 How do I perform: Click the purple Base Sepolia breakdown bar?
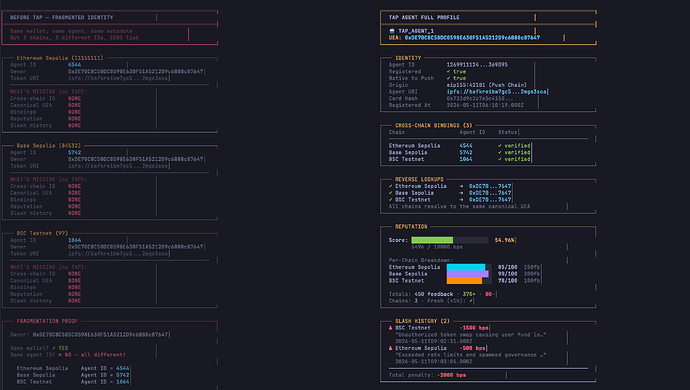coord(467,274)
